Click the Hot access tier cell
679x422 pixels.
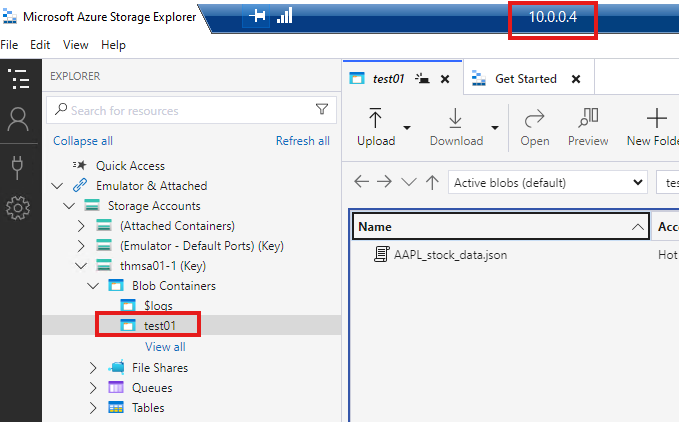click(x=668, y=255)
